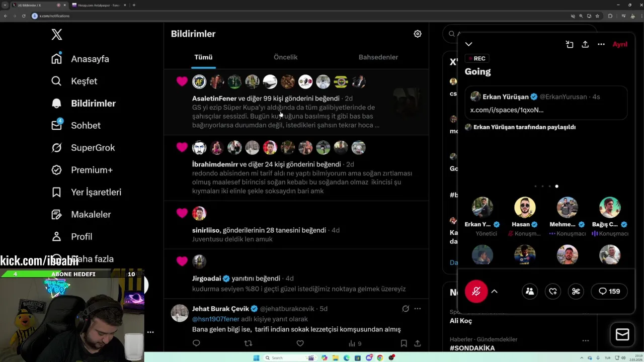644x362 pixels.
Task: Open the Ali Koç trending topic
Action: [x=461, y=321]
